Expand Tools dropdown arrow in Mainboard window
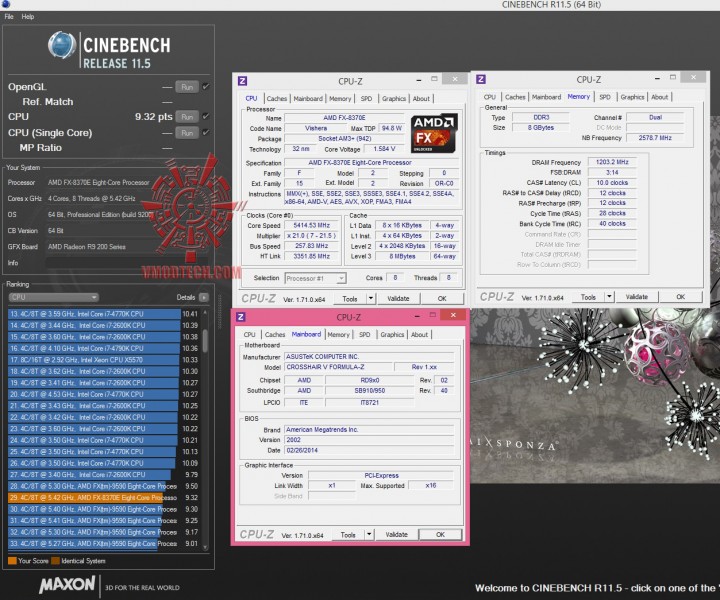720x600 pixels. [x=369, y=534]
